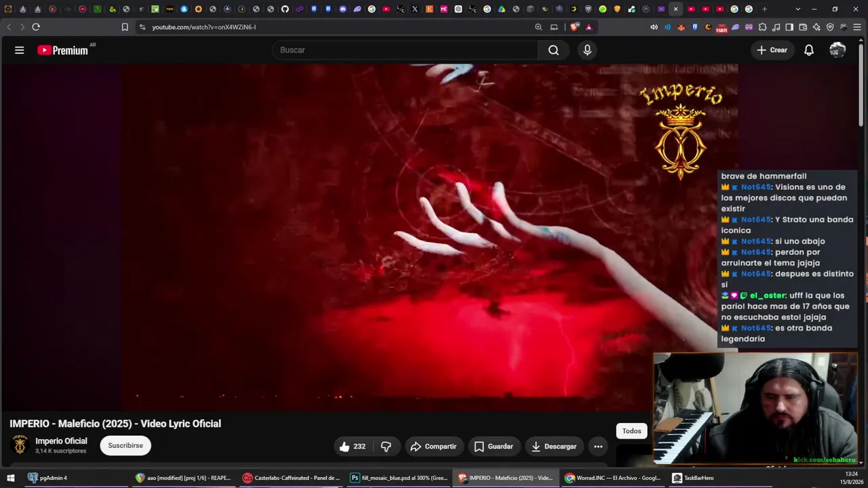Open the screen cast icon in address bar

[554, 27]
